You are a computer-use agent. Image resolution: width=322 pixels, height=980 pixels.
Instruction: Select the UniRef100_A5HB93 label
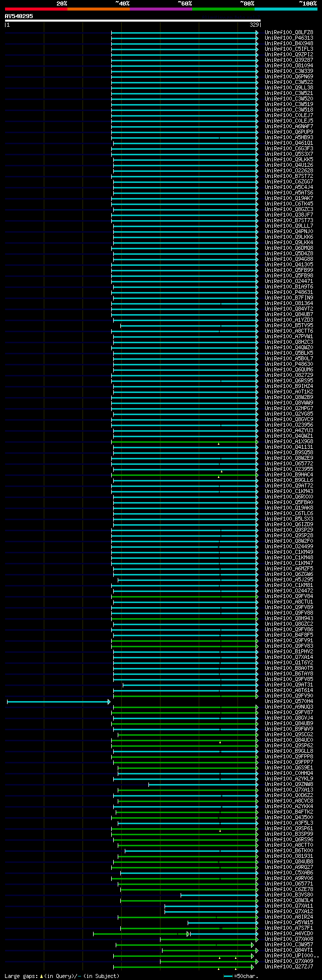[x=289, y=137]
